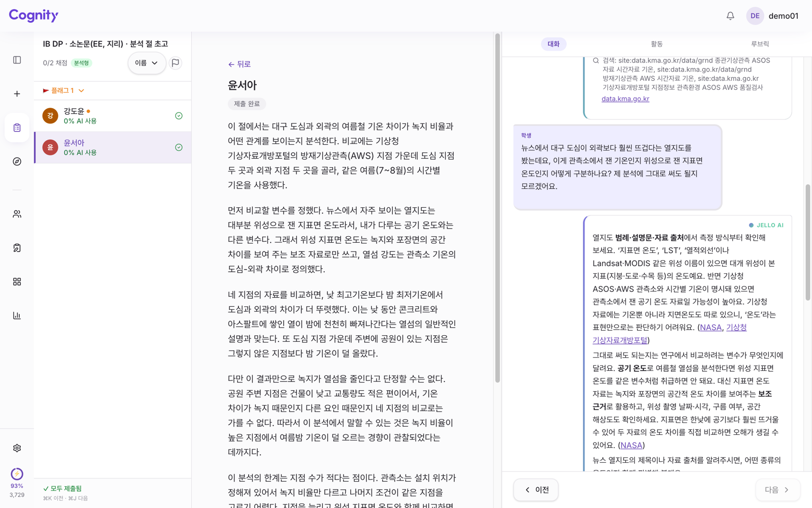This screenshot has width=812, height=508.
Task: Open the data.kma.go.kr link
Action: [625, 99]
